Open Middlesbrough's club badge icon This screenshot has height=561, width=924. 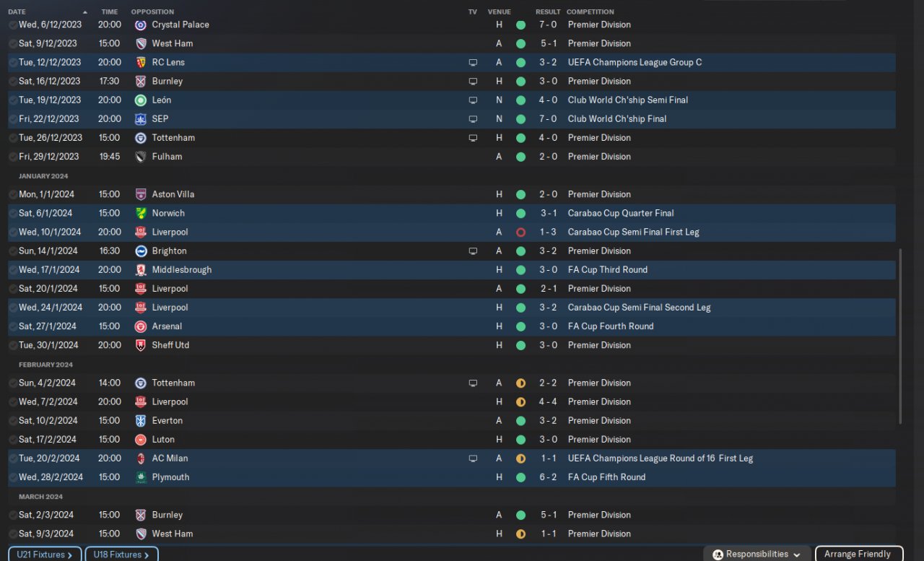(x=141, y=270)
